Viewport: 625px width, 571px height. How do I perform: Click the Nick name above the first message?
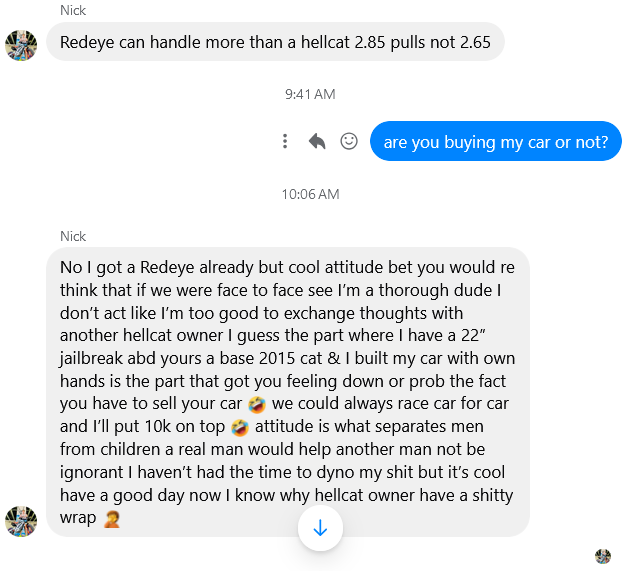[x=73, y=10]
